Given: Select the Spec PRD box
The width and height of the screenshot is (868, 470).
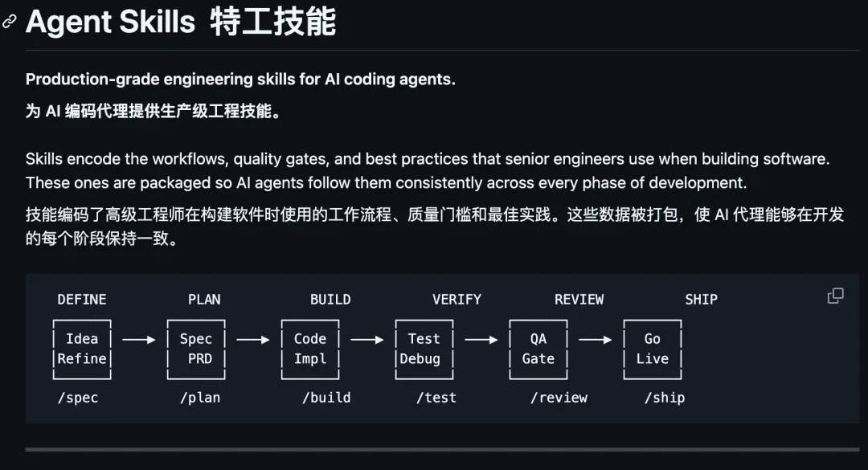Looking at the screenshot, I should [196, 349].
